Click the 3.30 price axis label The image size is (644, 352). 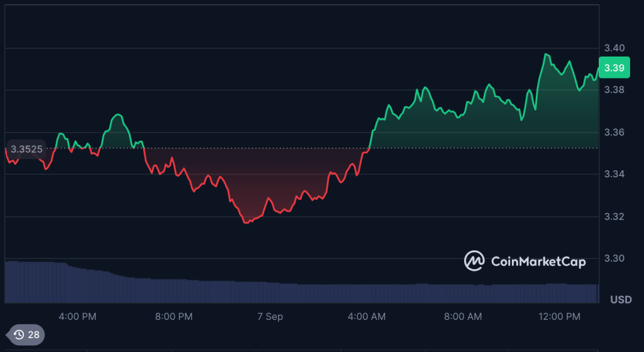point(614,258)
